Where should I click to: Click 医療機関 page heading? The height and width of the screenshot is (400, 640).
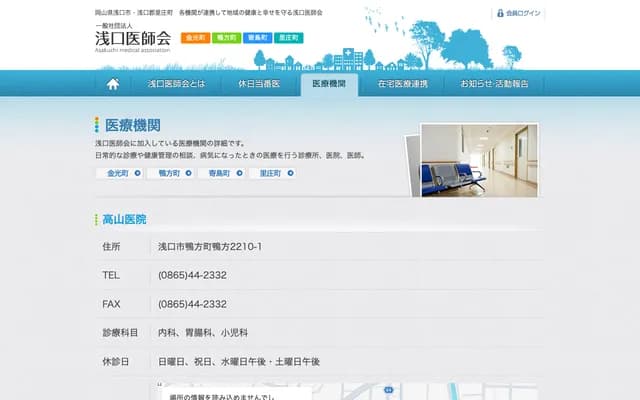(x=133, y=125)
